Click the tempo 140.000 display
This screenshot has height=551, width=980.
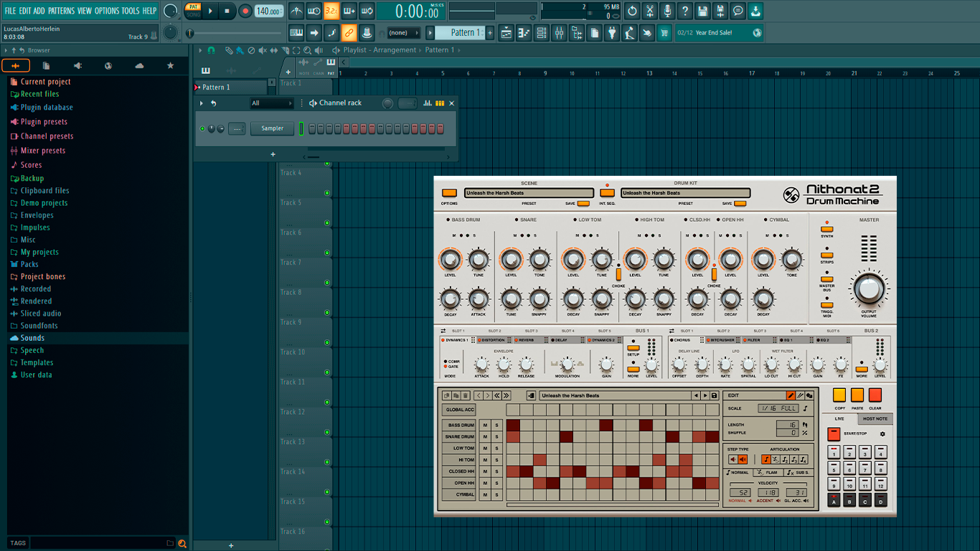point(269,11)
